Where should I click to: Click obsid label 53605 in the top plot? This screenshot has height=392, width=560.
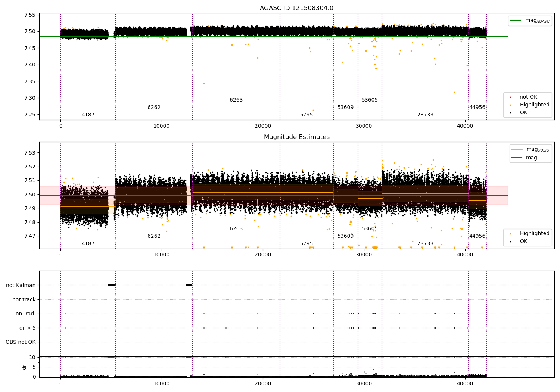click(x=370, y=100)
